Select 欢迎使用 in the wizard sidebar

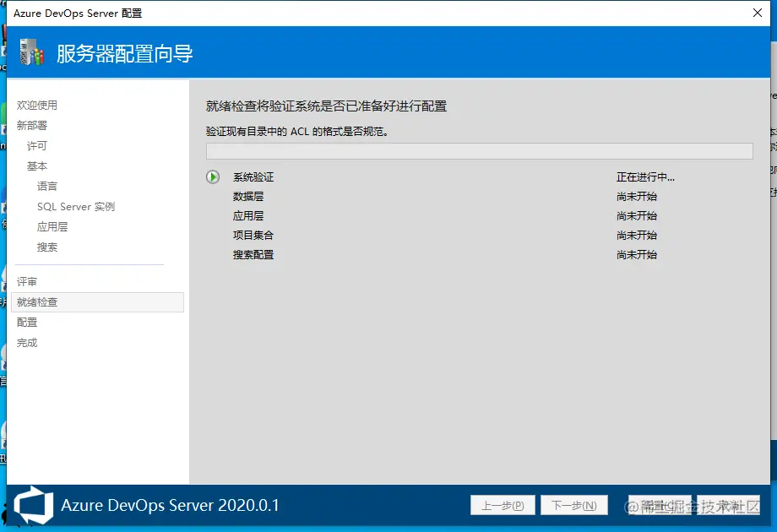[x=37, y=105]
